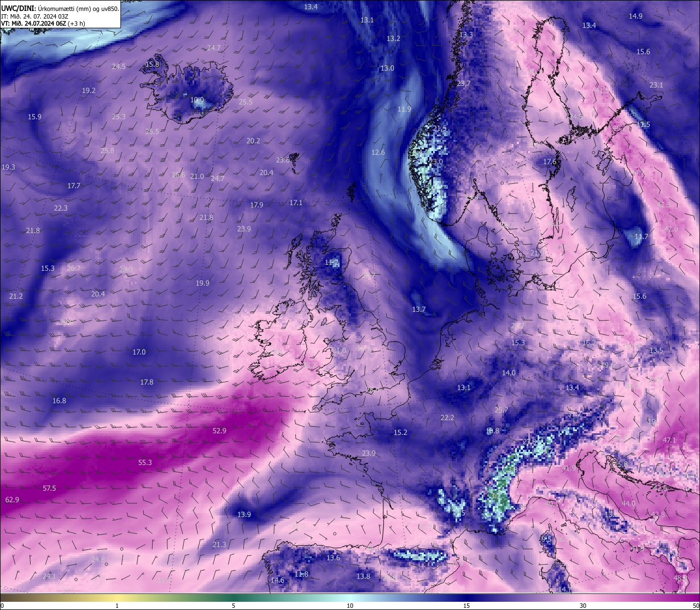Click the 23.0 value over Norway

tap(436, 161)
